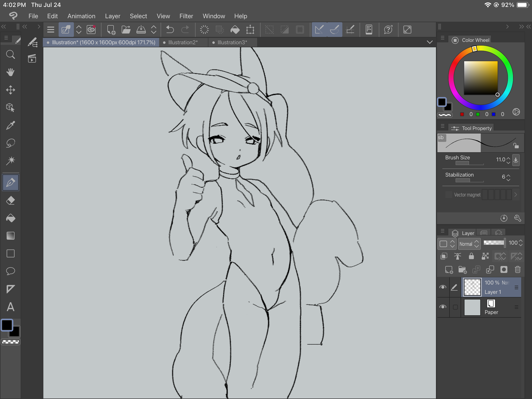
Task: Toggle Clip to Layer Below icon
Action: pos(444,256)
